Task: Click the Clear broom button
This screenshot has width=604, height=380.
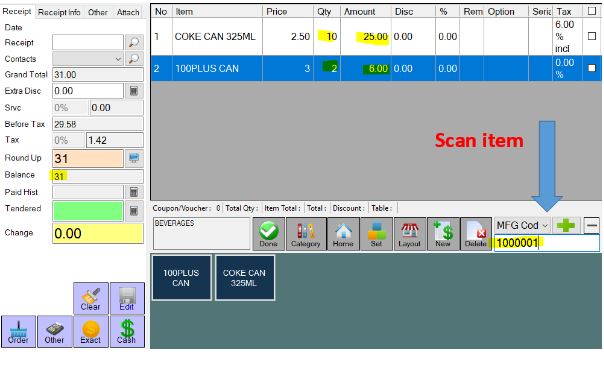Action: coord(91,299)
